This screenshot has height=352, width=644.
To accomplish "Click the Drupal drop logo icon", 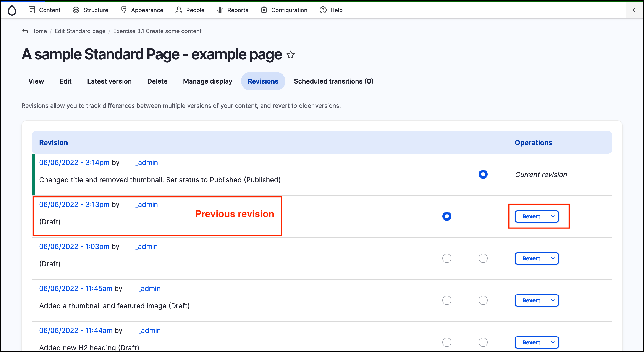I will 12,10.
